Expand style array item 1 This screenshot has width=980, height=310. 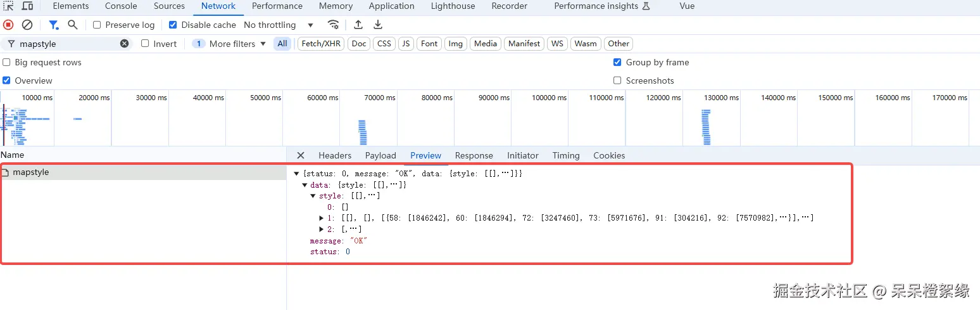tap(322, 218)
